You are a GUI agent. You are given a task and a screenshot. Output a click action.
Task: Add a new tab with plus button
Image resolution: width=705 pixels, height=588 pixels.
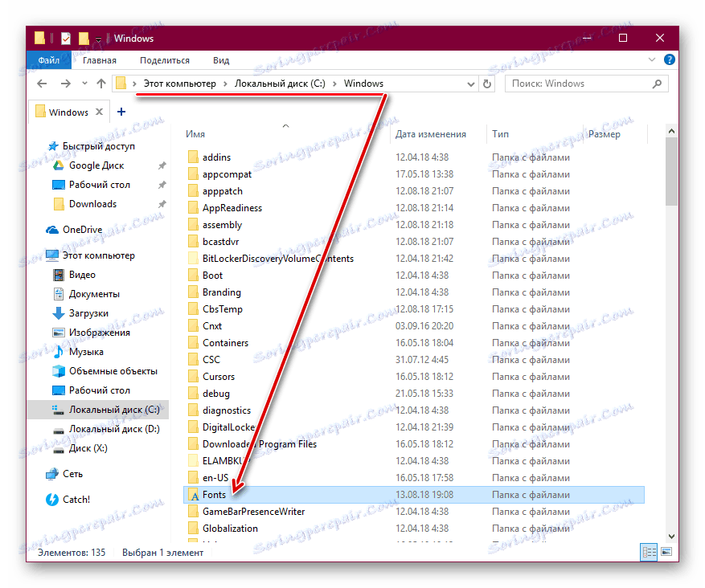tap(121, 112)
